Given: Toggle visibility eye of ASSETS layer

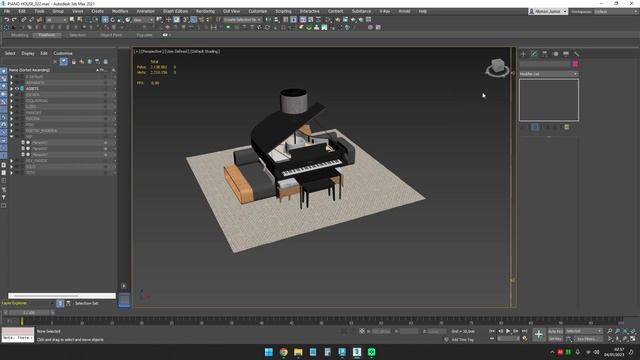Looking at the screenshot, I should [x=17, y=89].
